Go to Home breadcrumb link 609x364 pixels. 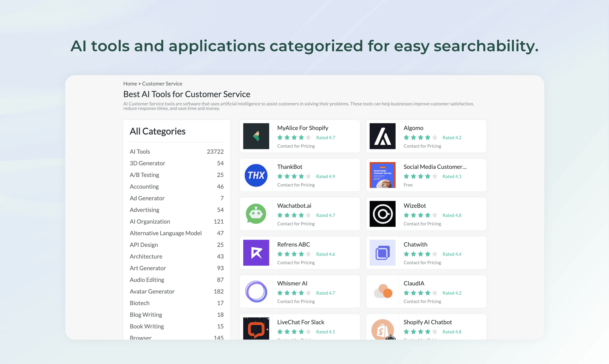[130, 84]
